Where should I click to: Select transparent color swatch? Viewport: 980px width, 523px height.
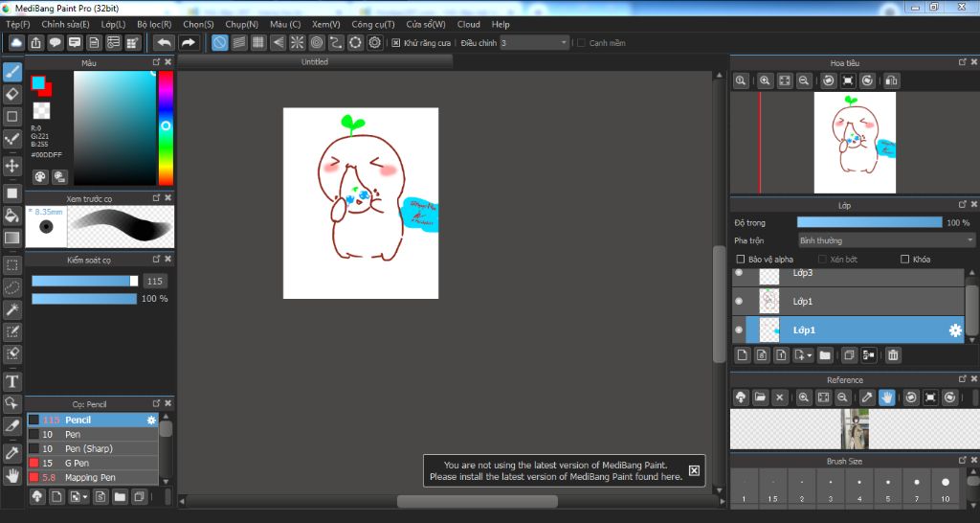pos(41,111)
